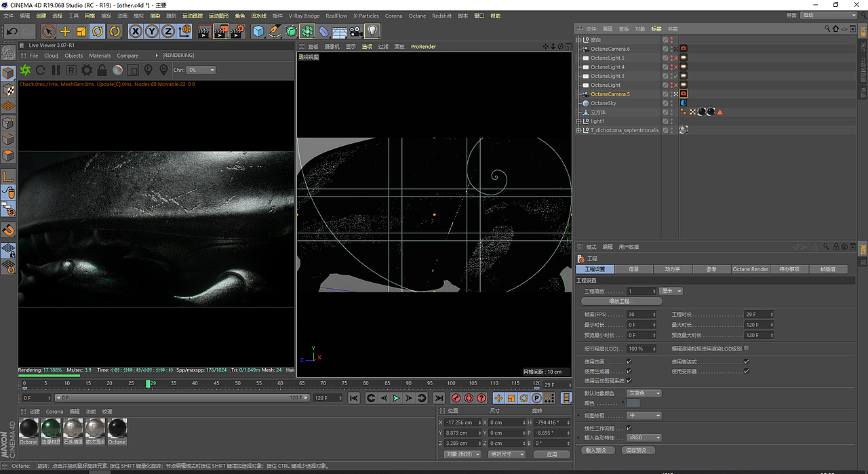Open Octane Live Viewer settings gear
The image size is (868, 474).
tap(87, 70)
